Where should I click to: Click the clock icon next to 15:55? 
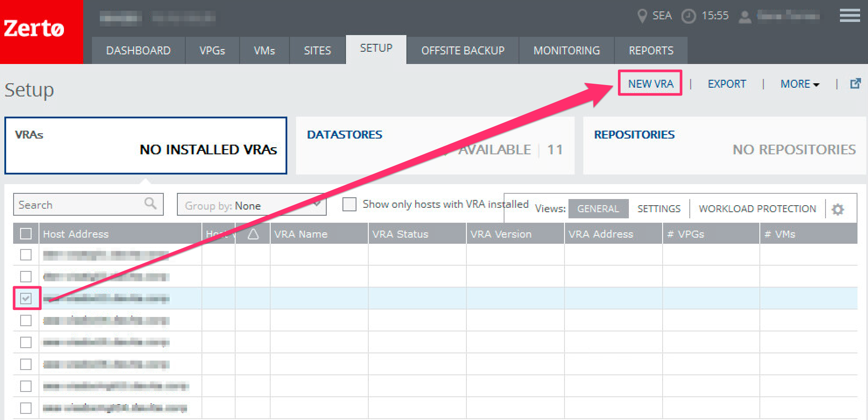[x=688, y=16]
